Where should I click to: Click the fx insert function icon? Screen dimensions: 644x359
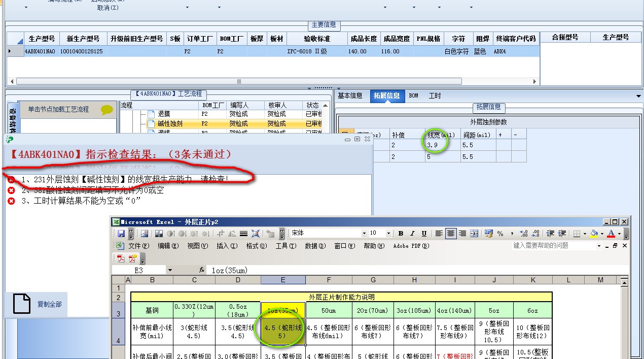coord(202,270)
